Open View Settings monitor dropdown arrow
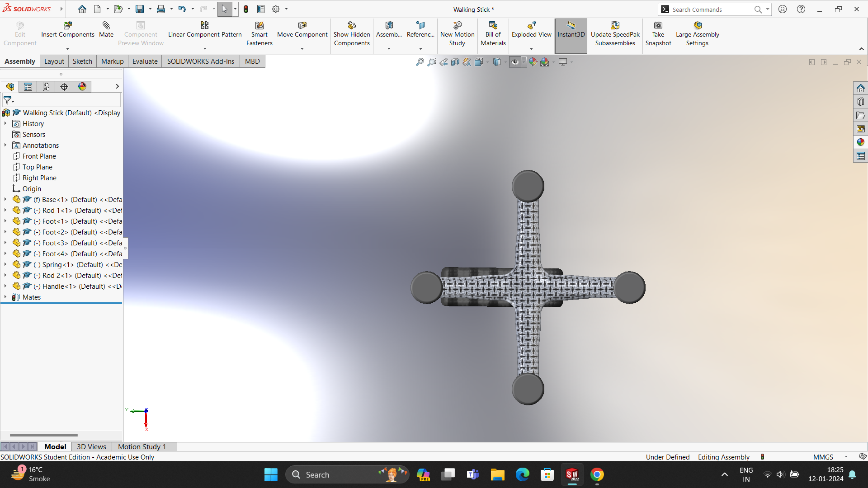Screen dimensions: 868x488 point(571,62)
